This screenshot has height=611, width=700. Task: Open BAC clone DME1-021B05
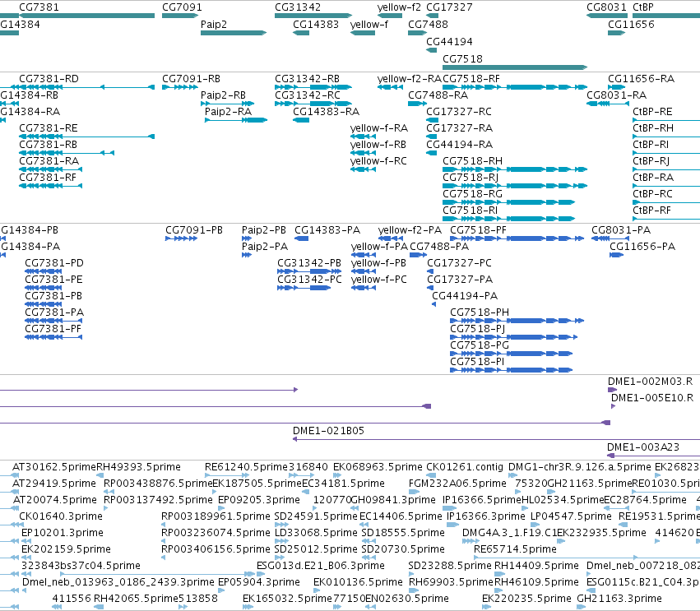(x=497, y=439)
